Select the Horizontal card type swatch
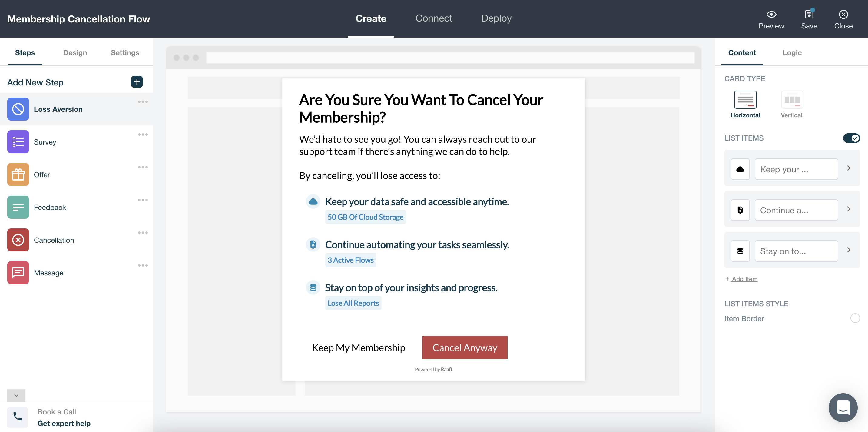Image resolution: width=868 pixels, height=432 pixels. tap(745, 100)
